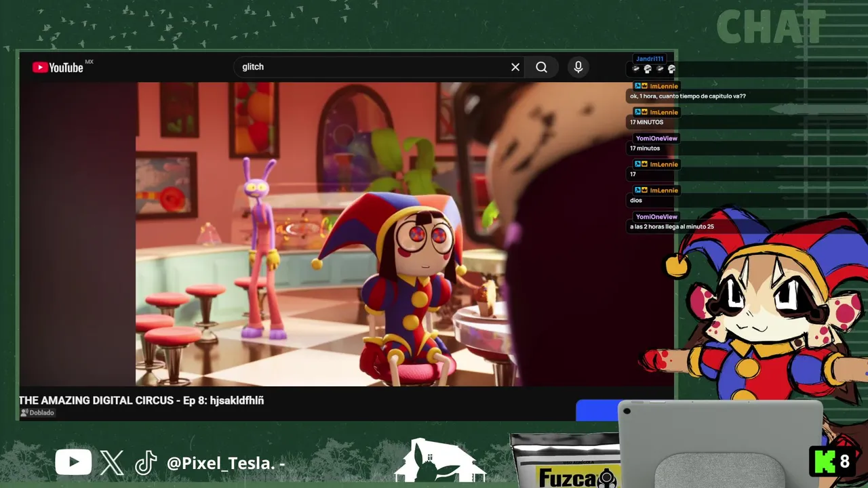Click chat message '17 MINUTOS'
The height and width of the screenshot is (488, 868).
coord(646,123)
